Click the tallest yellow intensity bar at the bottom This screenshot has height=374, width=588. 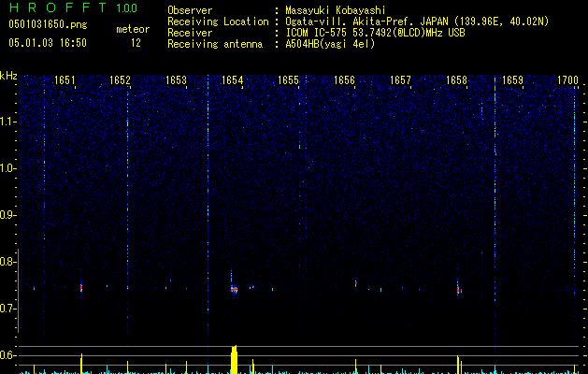(235, 359)
